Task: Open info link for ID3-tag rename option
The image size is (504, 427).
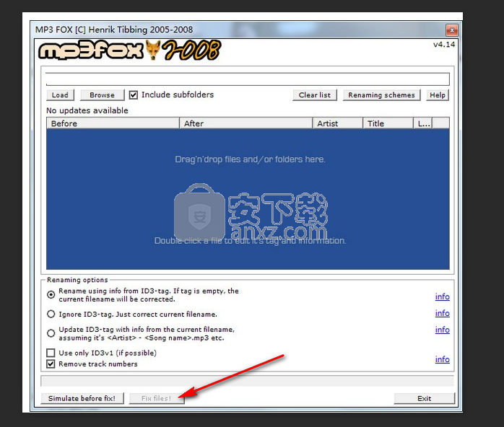Action: pyautogui.click(x=443, y=296)
